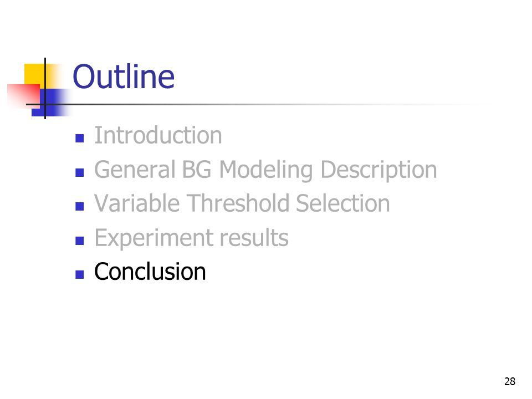Image resolution: width=532 pixels, height=399 pixels.
Task: Click the Outline slide title
Action: 124,76
